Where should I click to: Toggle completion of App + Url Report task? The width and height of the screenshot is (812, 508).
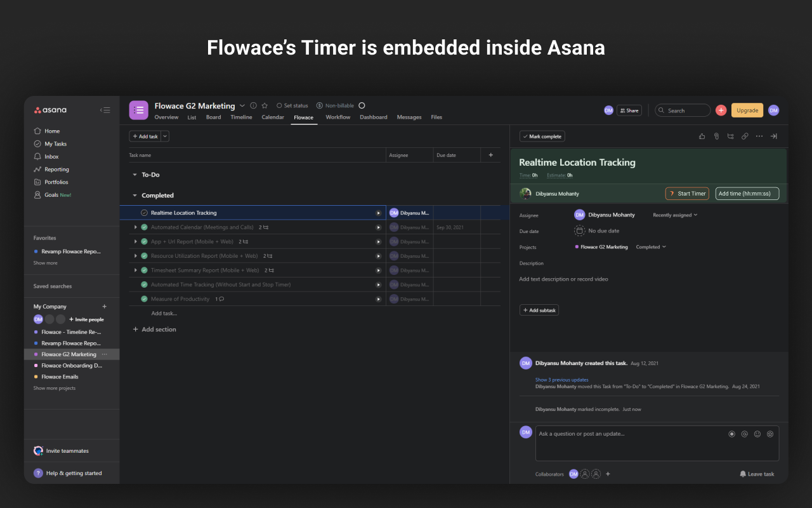144,242
